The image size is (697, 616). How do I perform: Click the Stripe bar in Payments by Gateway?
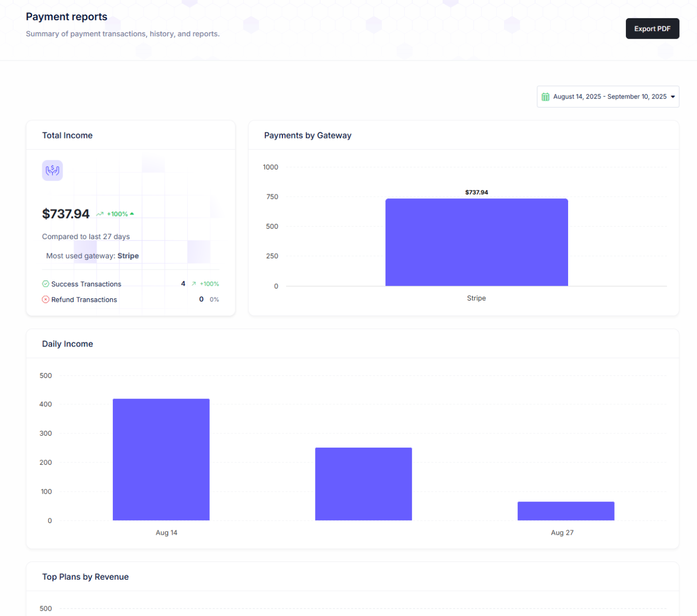[x=476, y=242]
